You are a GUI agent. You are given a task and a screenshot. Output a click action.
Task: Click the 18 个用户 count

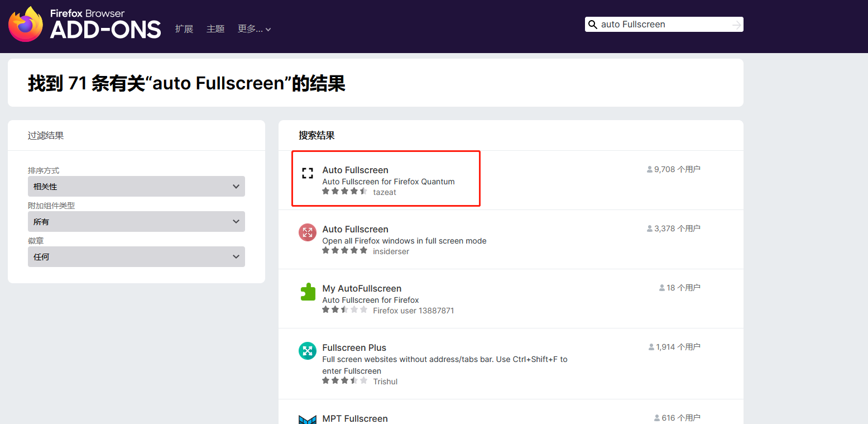(683, 288)
